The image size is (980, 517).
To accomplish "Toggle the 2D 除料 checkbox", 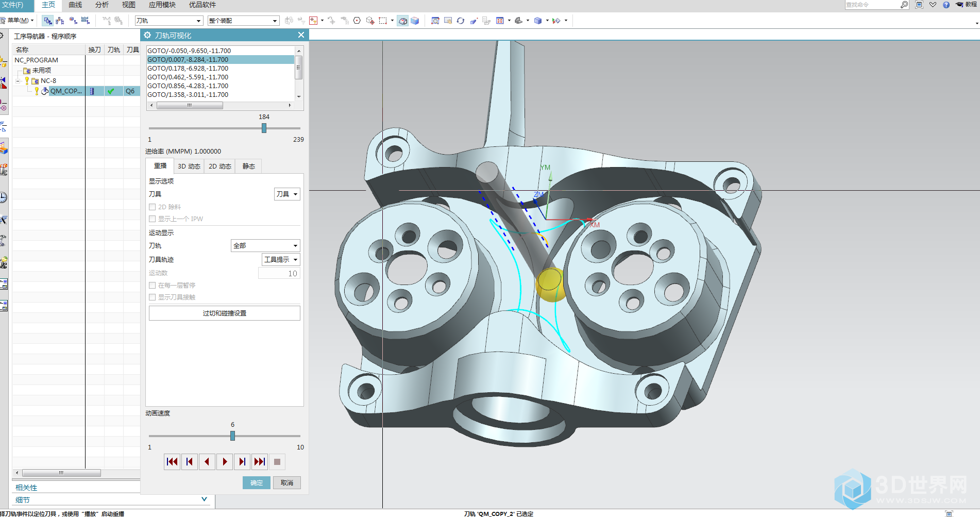I will 153,207.
